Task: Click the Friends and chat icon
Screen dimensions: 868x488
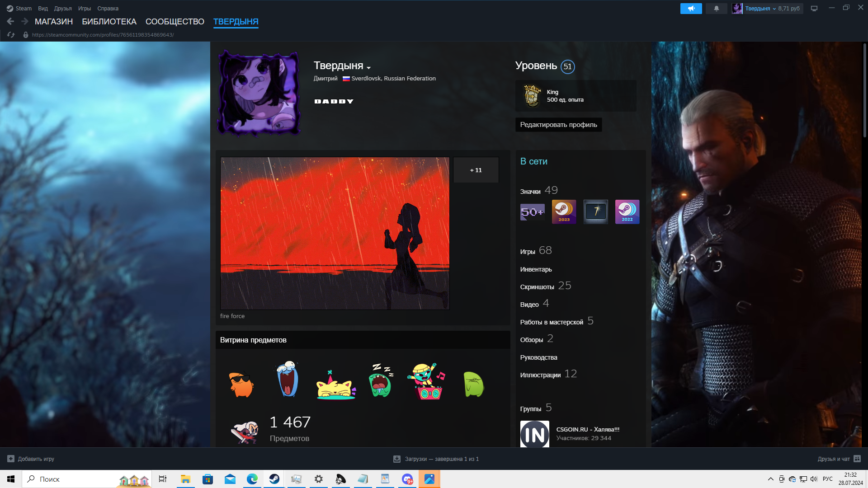Action: tap(857, 459)
